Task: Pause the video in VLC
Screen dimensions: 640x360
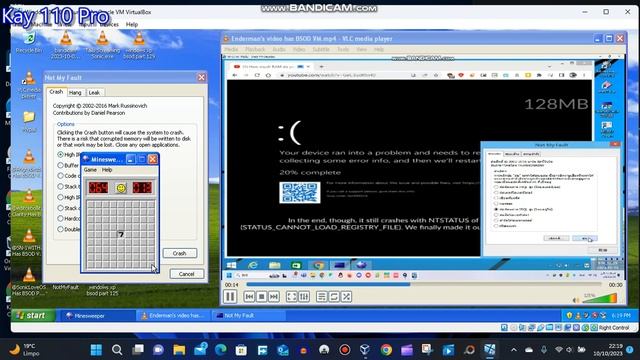Action: [x=230, y=297]
